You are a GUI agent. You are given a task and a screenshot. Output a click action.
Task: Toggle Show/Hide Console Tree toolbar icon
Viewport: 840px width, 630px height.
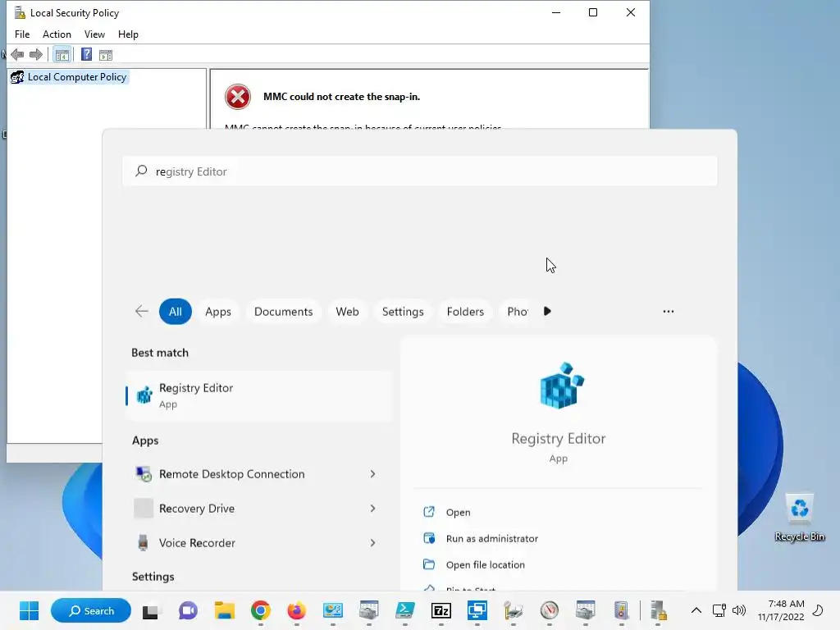tap(62, 55)
